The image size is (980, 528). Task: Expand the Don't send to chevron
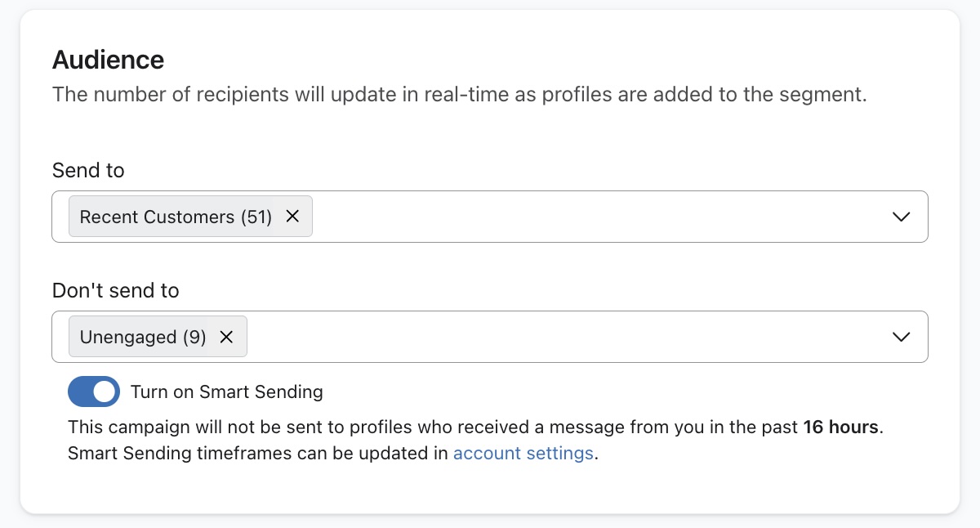point(901,337)
